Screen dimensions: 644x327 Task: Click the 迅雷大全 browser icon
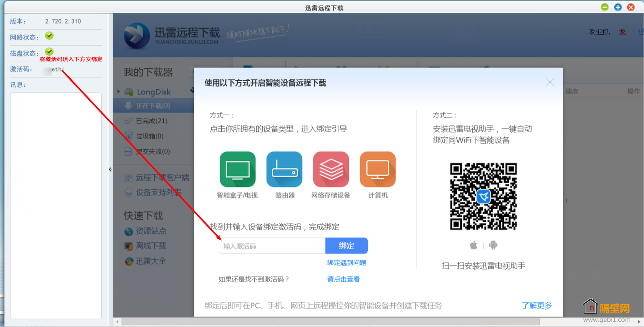[x=129, y=262]
